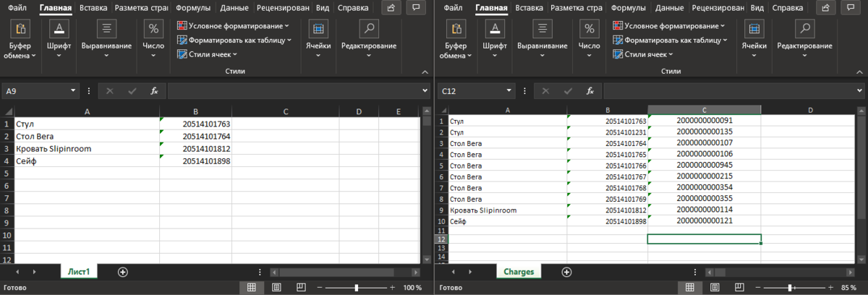Viewport: 868px width, 295px height.
Task: Select cell 2000000000945 in right window
Action: coord(705,166)
